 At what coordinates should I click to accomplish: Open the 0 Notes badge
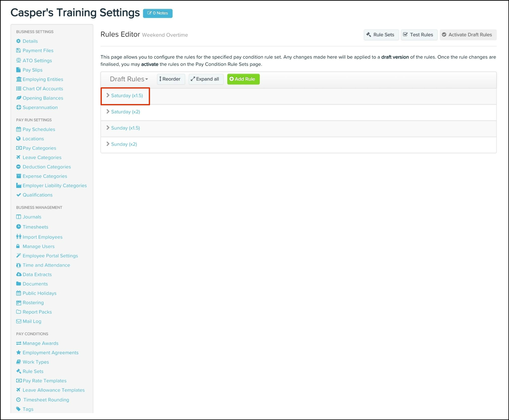click(158, 13)
